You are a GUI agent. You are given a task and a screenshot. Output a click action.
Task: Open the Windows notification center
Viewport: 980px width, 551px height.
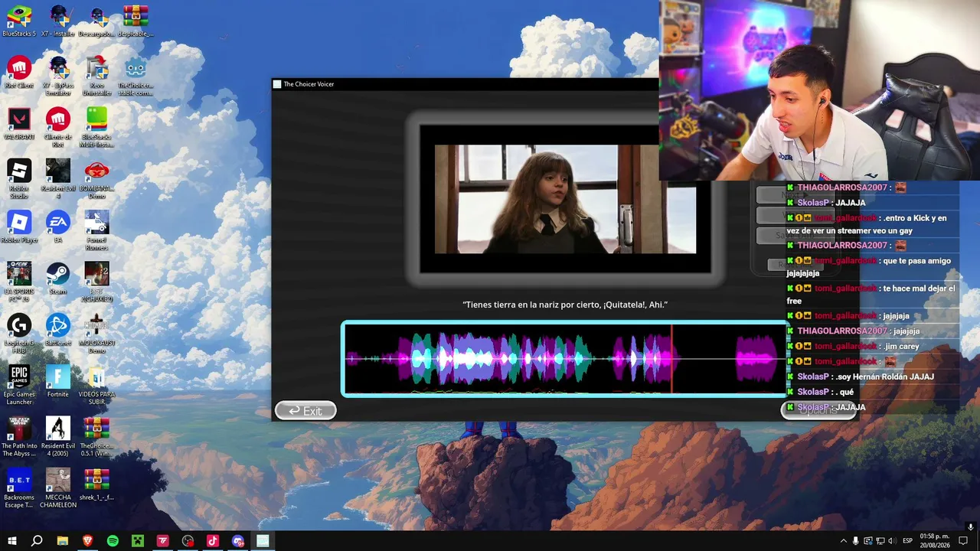pyautogui.click(x=964, y=541)
